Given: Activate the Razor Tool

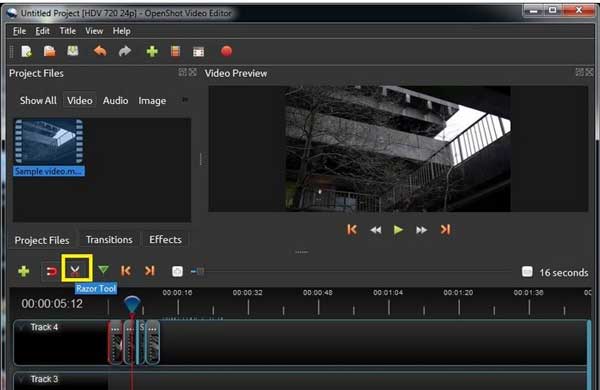Looking at the screenshot, I should 75,271.
